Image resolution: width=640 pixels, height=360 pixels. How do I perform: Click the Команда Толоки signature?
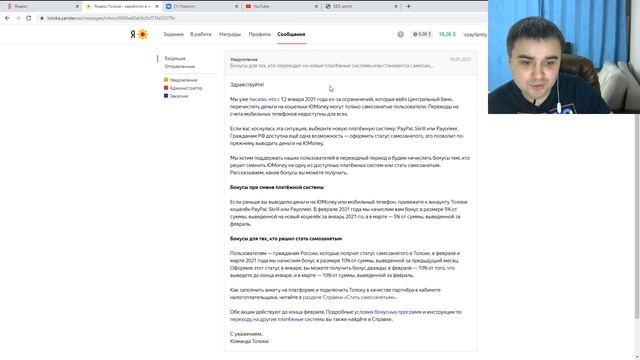[x=249, y=341]
